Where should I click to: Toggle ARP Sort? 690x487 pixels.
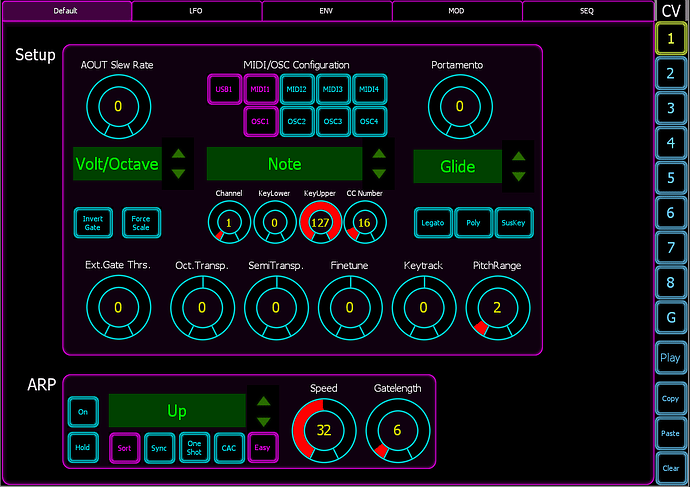pyautogui.click(x=125, y=448)
